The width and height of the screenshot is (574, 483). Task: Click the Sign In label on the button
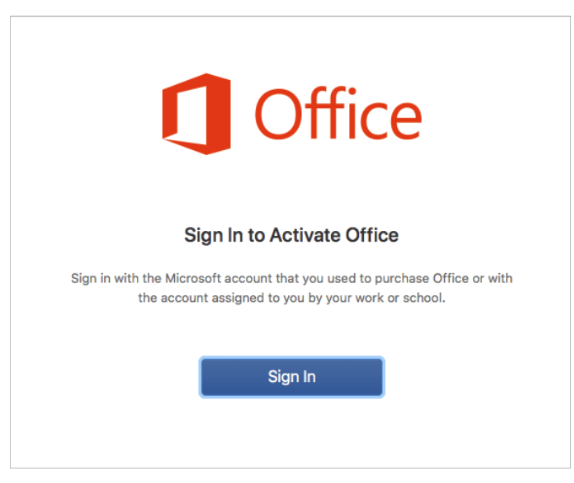point(292,377)
